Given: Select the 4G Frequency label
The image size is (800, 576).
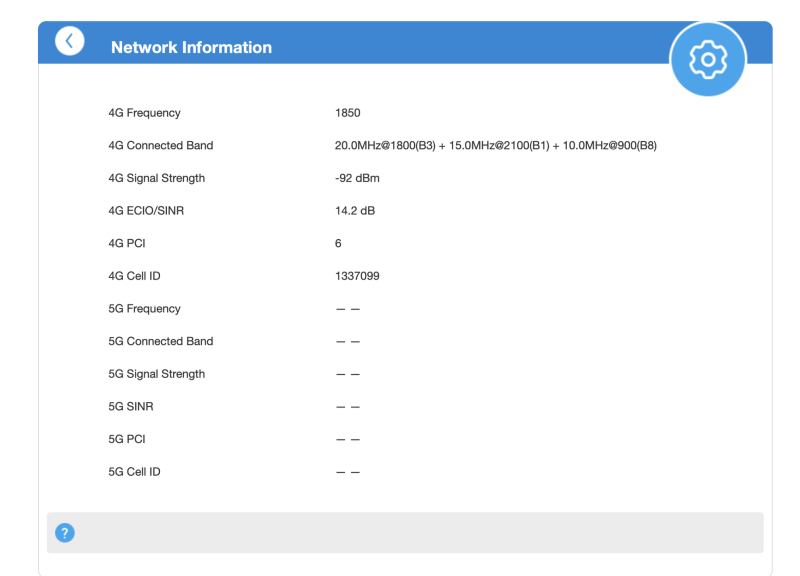Looking at the screenshot, I should coord(144,113).
